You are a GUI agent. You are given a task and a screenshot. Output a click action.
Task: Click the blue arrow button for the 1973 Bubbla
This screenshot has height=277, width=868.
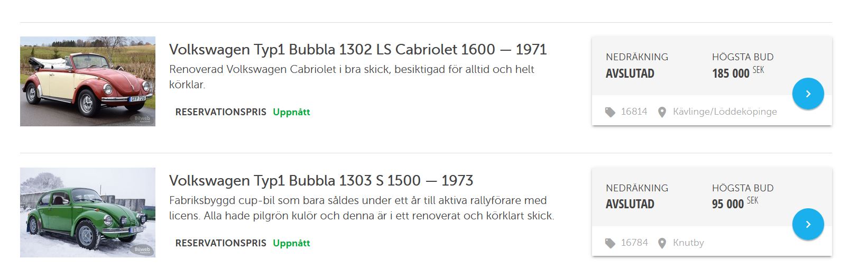click(808, 224)
